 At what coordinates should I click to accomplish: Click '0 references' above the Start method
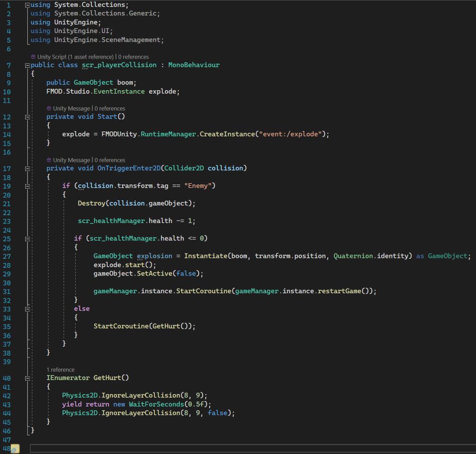[110, 108]
